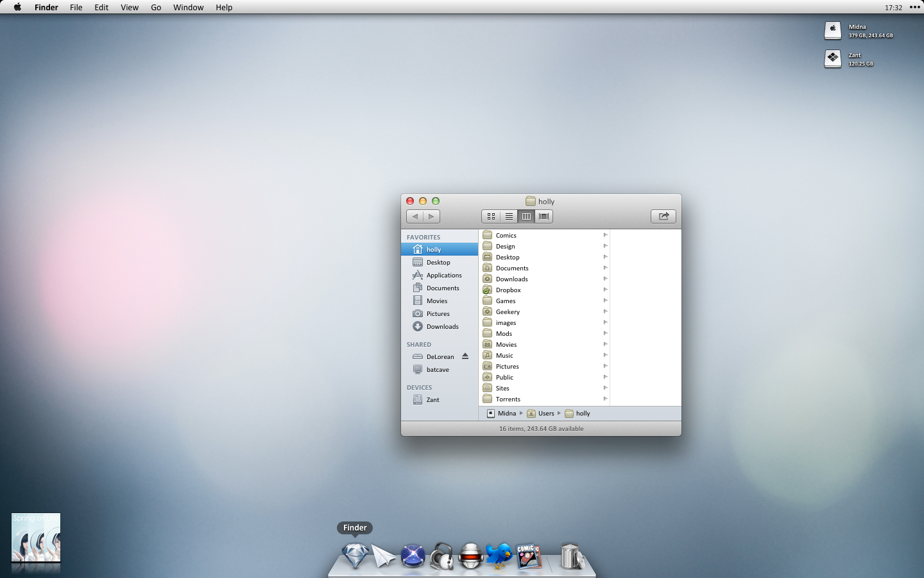
Task: Open the Finder menu
Action: click(x=46, y=7)
